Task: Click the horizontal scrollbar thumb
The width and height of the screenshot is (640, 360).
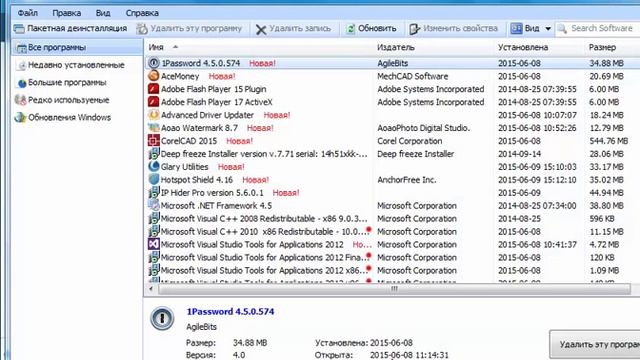Action: [394, 289]
